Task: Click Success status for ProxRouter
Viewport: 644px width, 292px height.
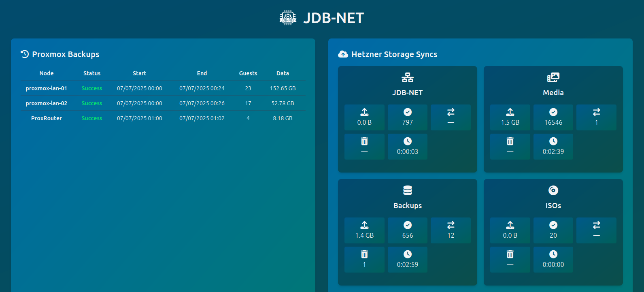Action: [92, 118]
